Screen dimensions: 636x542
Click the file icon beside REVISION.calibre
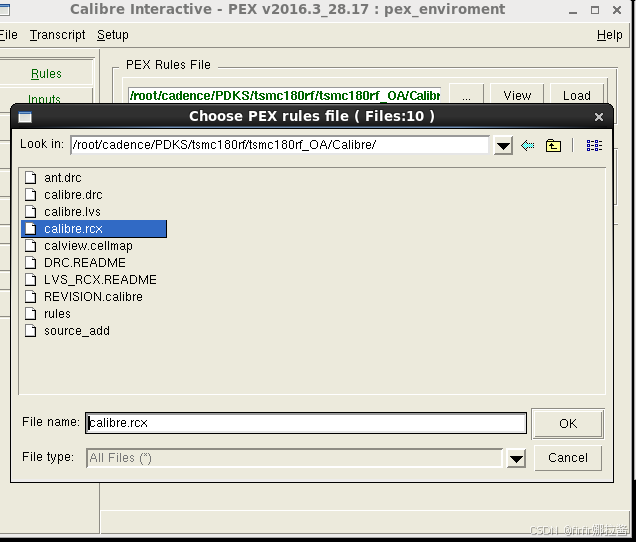[30, 297]
